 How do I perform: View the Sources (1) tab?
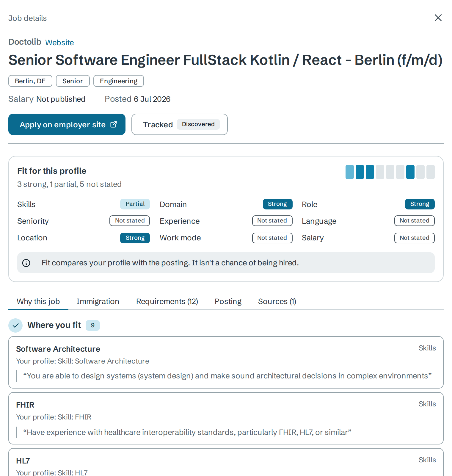(277, 301)
